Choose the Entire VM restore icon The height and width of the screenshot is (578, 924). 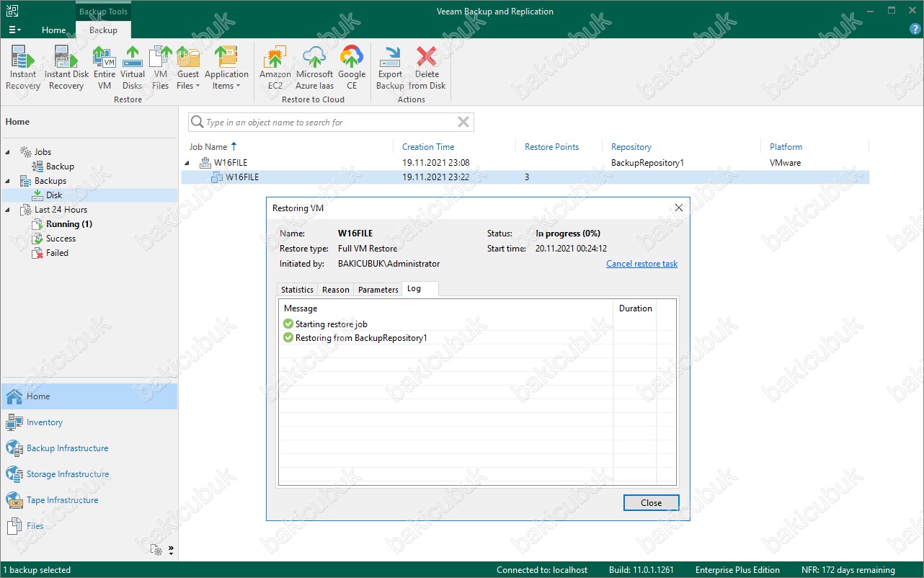coord(105,68)
